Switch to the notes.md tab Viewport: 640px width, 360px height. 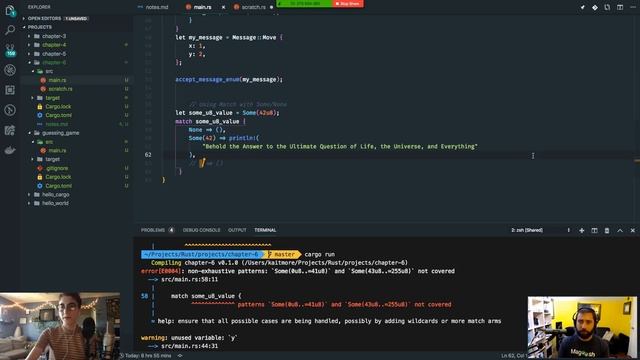pos(157,7)
